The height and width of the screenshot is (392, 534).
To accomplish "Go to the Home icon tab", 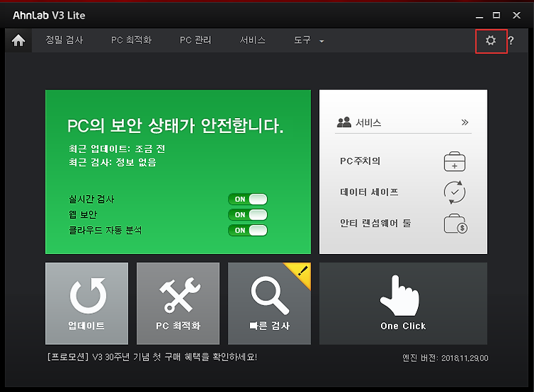I will tap(19, 41).
